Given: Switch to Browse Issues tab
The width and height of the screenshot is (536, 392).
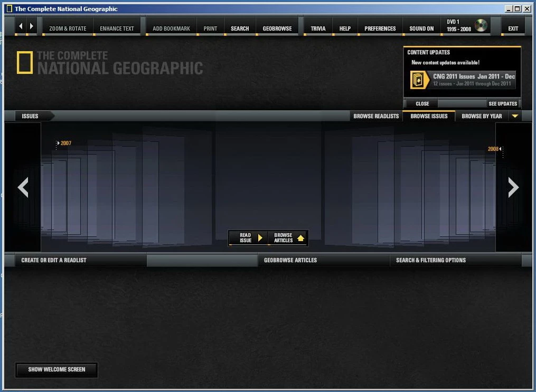Looking at the screenshot, I should (429, 116).
